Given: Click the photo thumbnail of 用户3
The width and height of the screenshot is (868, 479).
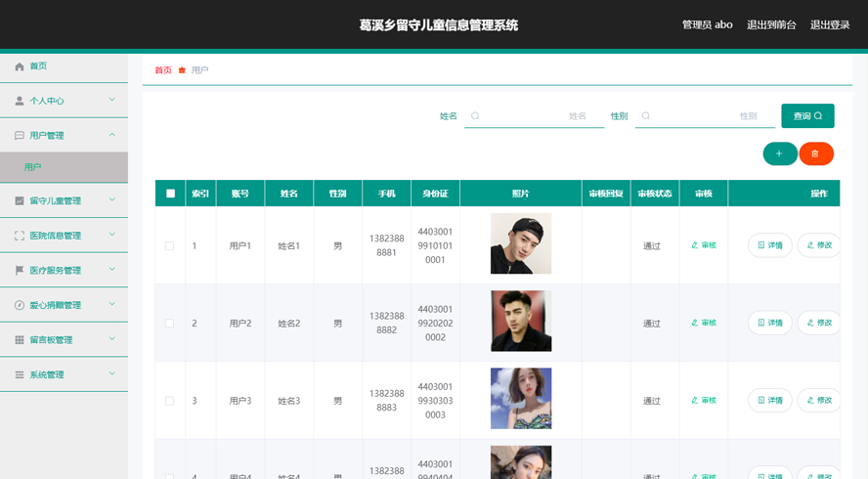Looking at the screenshot, I should [521, 399].
